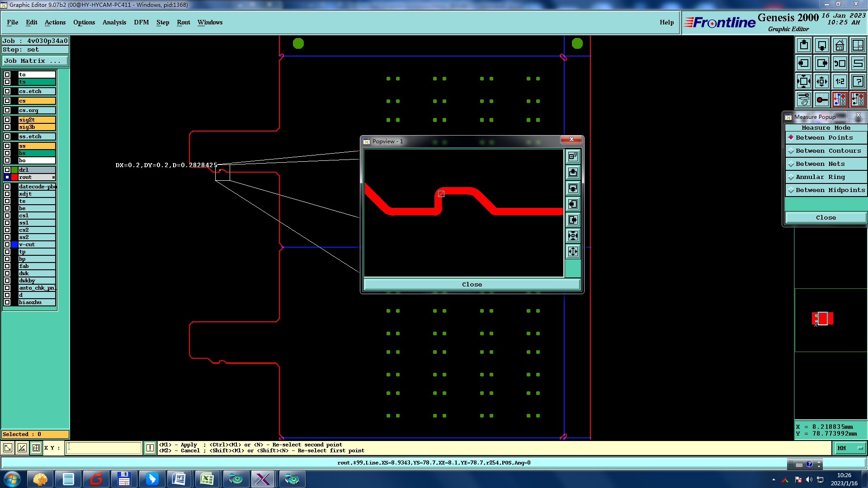The image size is (868, 488).
Task: Click the red color swatch of rout layer
Action: pyautogui.click(x=14, y=177)
